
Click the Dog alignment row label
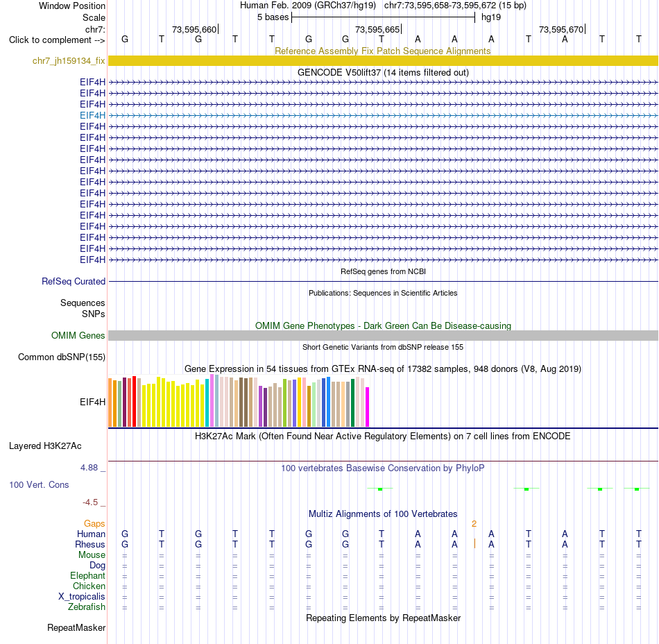(97, 566)
